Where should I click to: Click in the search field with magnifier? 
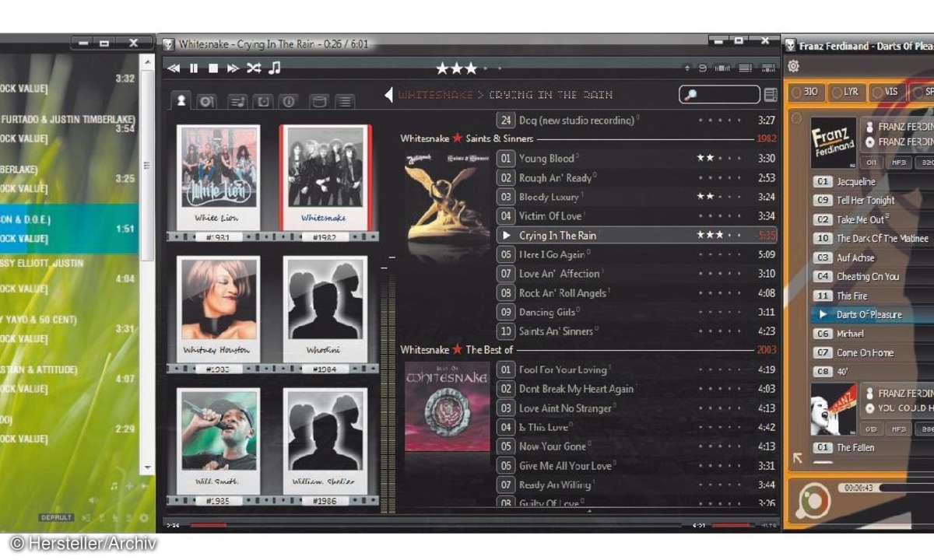[718, 95]
